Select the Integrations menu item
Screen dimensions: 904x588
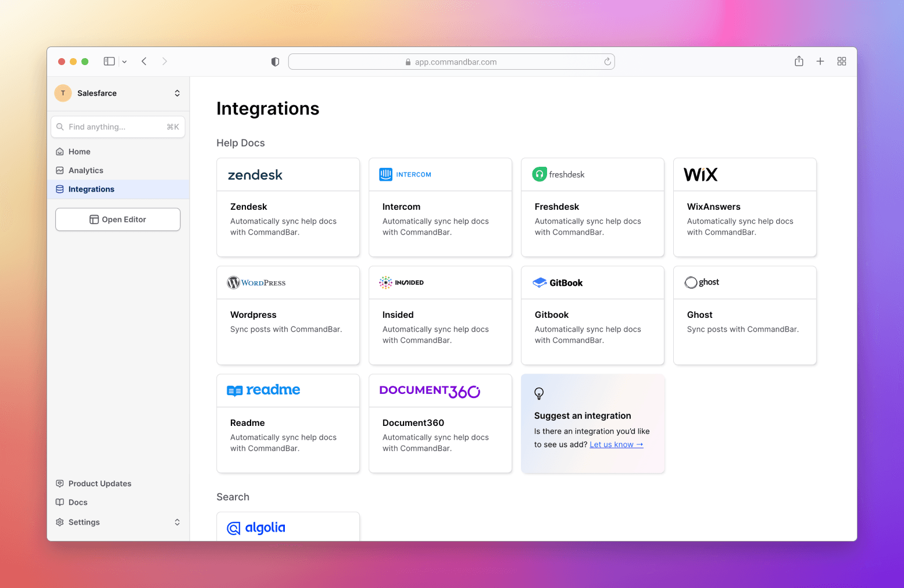[118, 189]
